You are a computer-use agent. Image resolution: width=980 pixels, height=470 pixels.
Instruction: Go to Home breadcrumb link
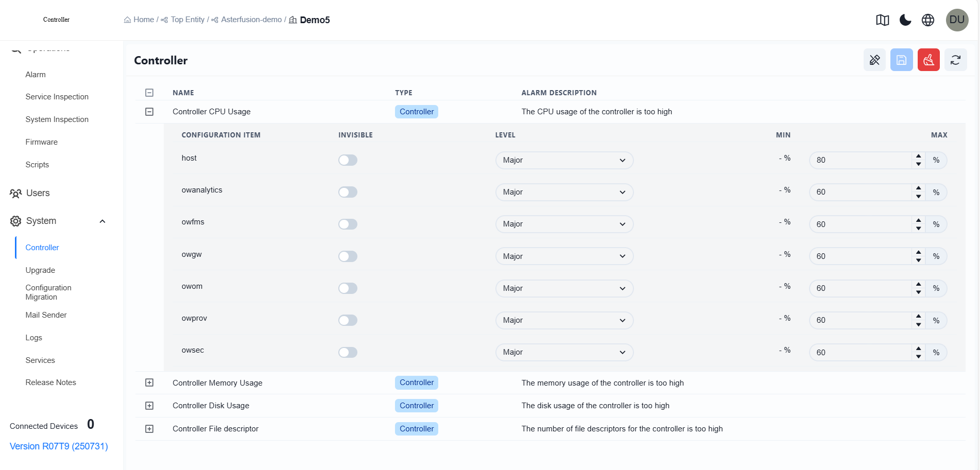coord(144,20)
